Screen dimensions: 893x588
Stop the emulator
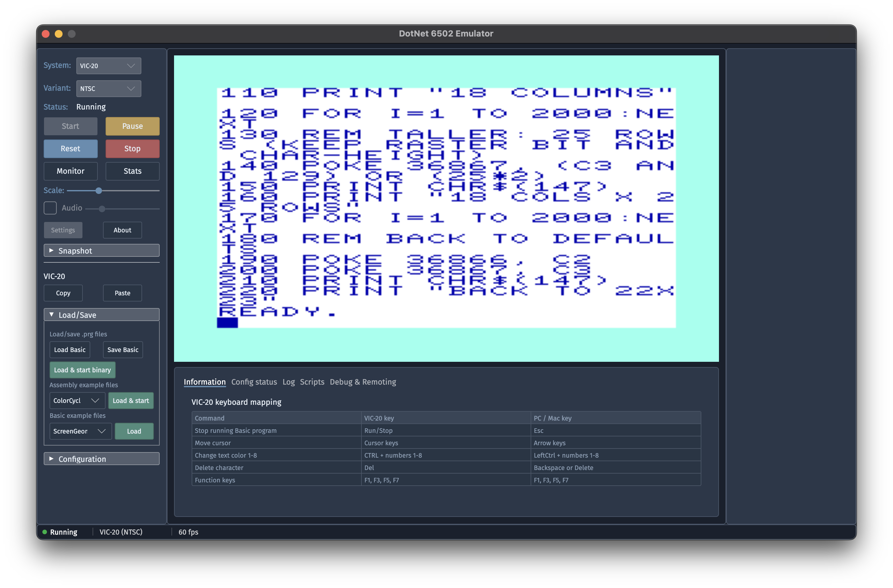[x=132, y=149]
